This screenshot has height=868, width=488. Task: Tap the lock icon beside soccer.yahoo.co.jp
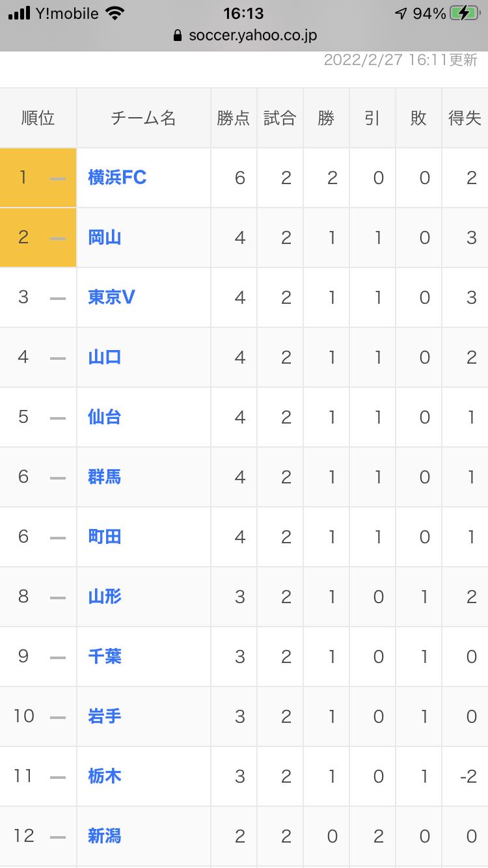click(178, 36)
